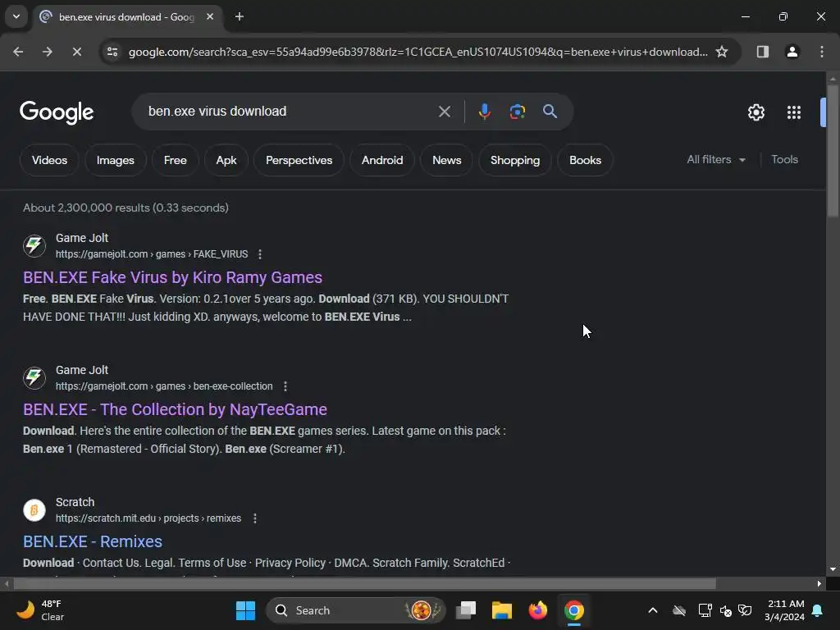
Task: Click the scroll right arrow
Action: tap(819, 583)
